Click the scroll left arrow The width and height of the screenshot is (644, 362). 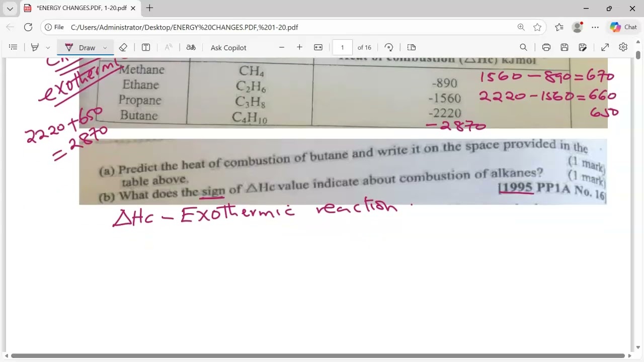(7, 356)
